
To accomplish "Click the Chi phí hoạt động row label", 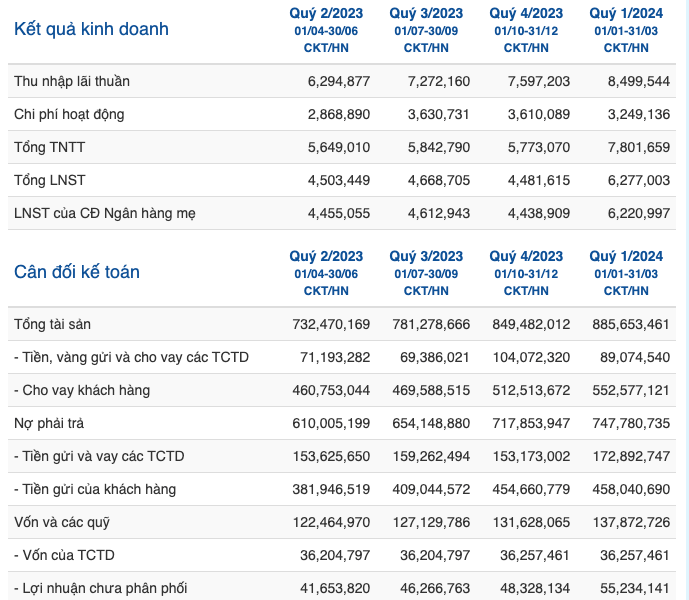I will [69, 114].
